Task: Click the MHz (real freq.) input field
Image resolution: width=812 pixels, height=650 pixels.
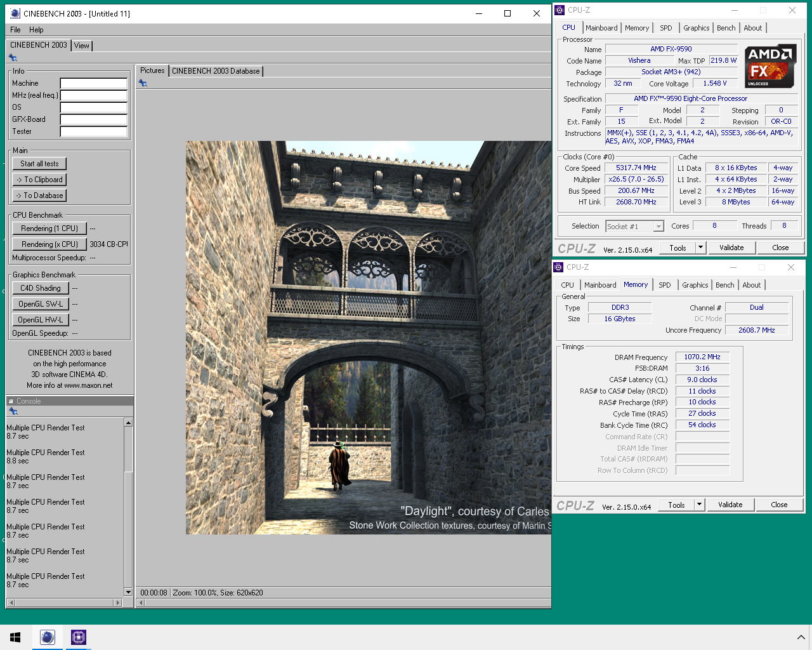Action: [x=94, y=95]
